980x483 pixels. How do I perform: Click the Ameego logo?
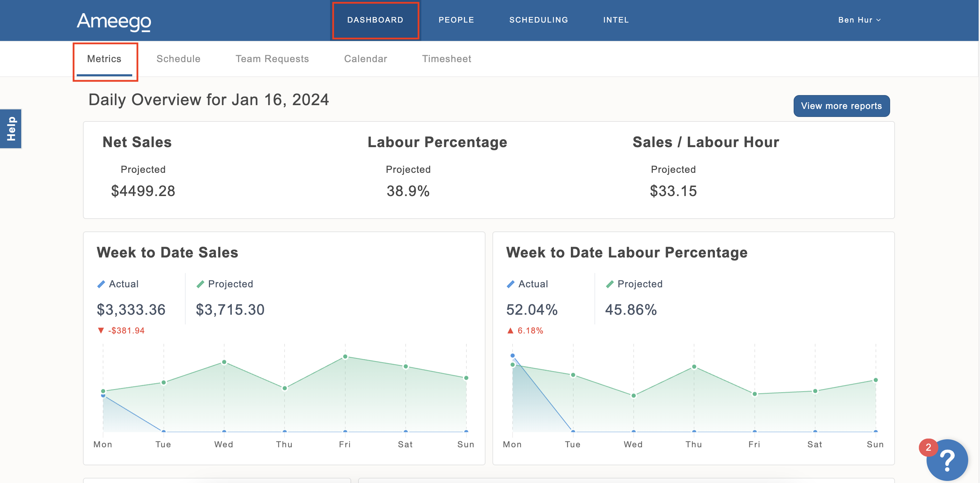[114, 21]
